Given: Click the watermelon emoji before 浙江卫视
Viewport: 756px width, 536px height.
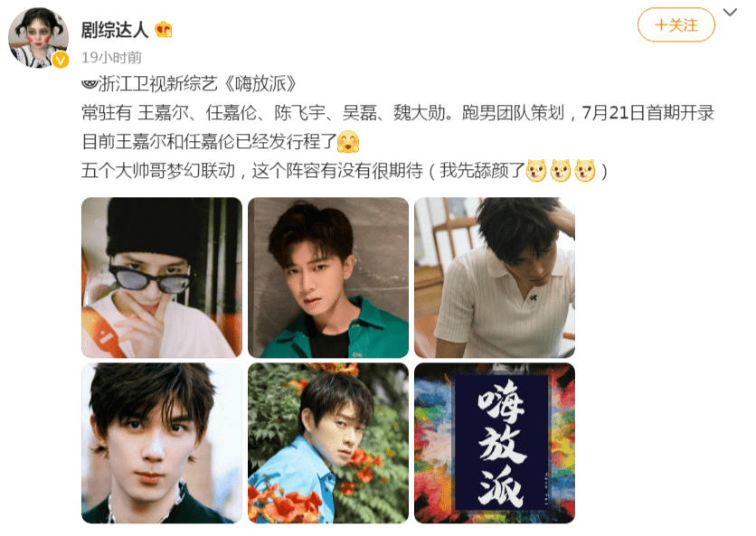Looking at the screenshot, I should [x=90, y=84].
